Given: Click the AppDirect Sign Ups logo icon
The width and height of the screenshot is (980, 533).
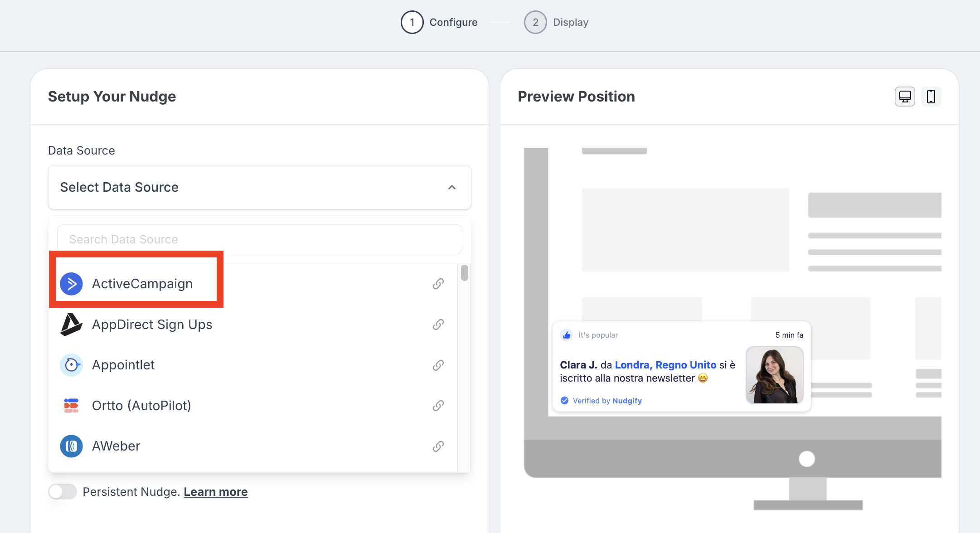Looking at the screenshot, I should point(71,325).
